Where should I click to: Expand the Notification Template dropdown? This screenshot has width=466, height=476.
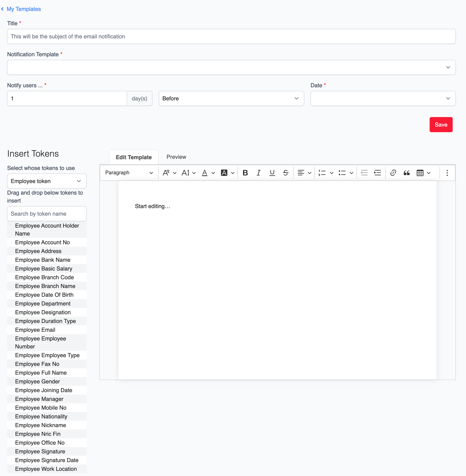coord(231,67)
